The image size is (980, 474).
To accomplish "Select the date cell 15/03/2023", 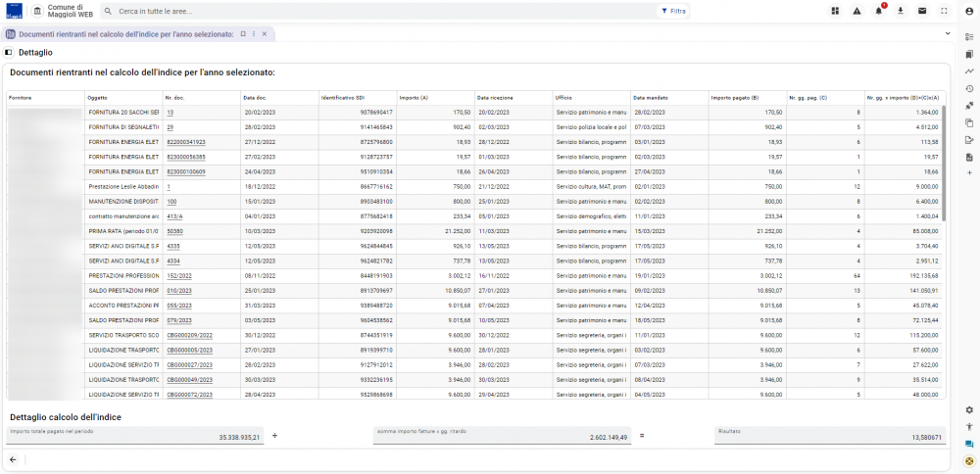I will (x=668, y=231).
